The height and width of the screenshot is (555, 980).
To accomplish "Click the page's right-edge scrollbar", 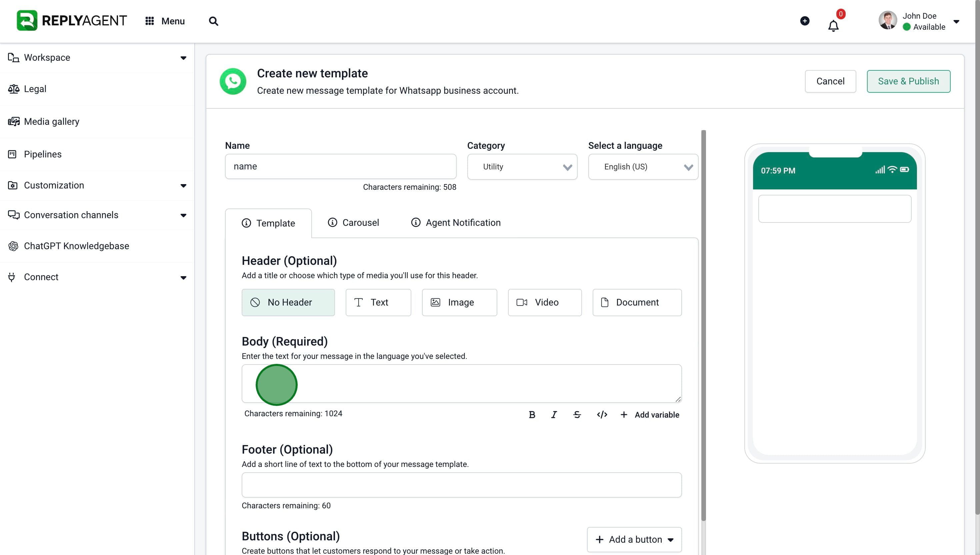I will click(977, 258).
